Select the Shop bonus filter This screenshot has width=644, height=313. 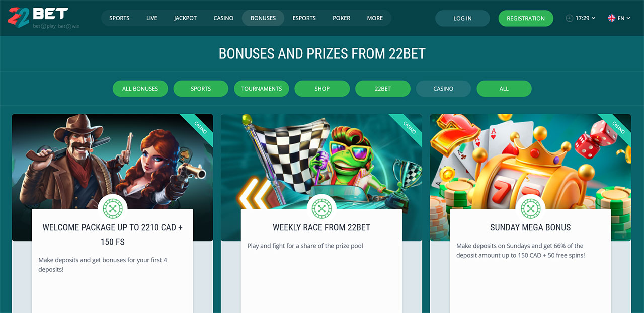coord(322,89)
